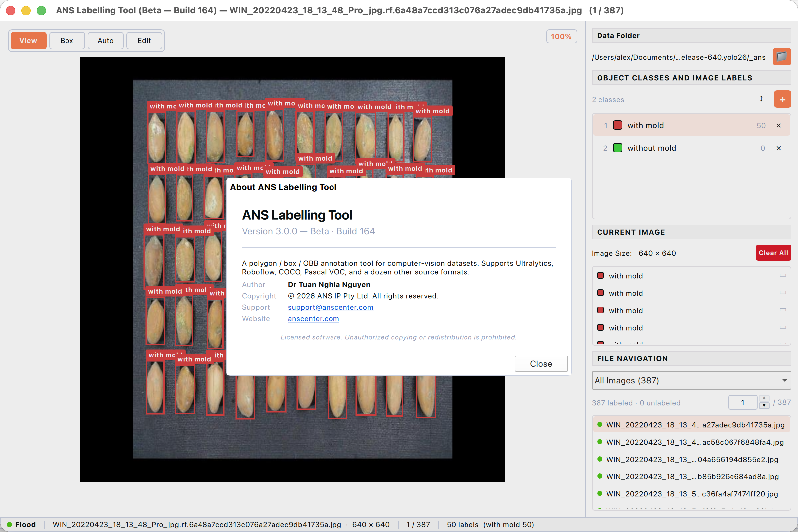Click the author name Dr Tuan Nghia Nguyen
The image size is (798, 532).
(329, 284)
